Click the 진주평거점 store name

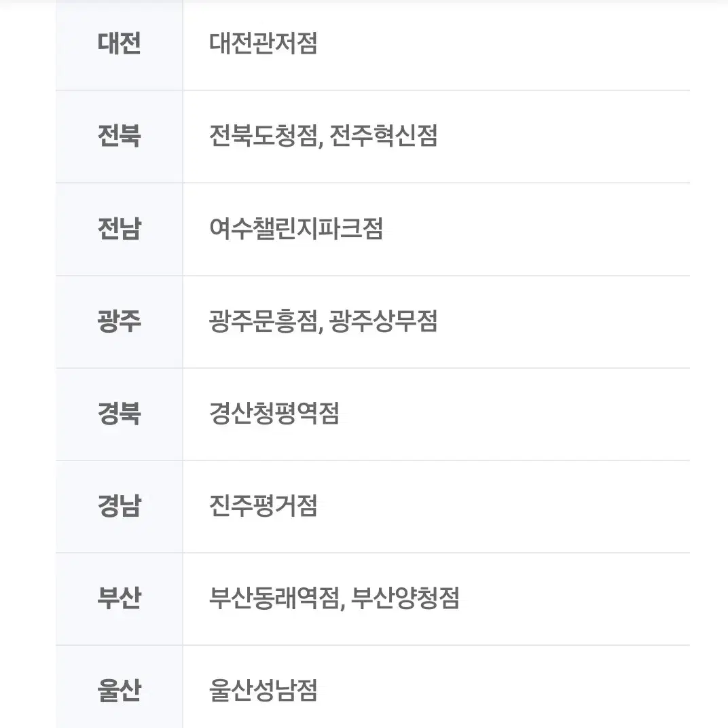click(x=263, y=506)
